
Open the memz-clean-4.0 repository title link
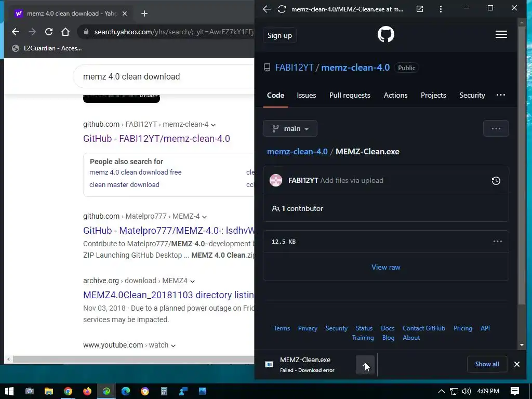pyautogui.click(x=355, y=68)
